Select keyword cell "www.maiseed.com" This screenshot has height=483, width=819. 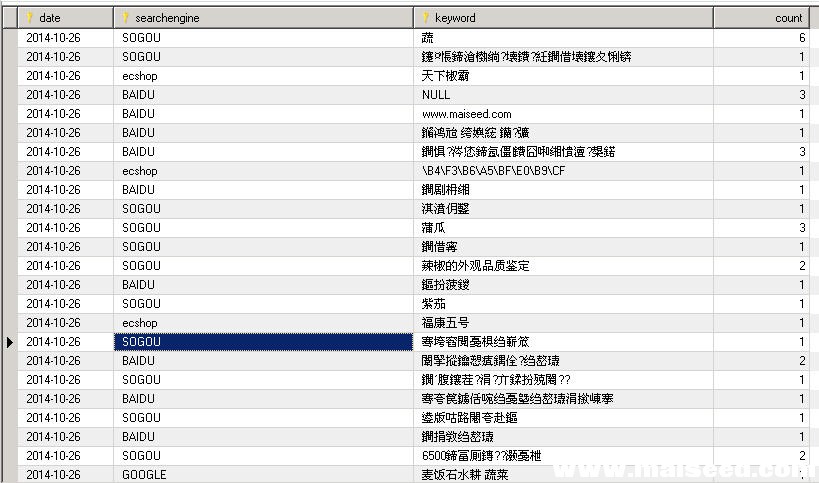click(564, 114)
